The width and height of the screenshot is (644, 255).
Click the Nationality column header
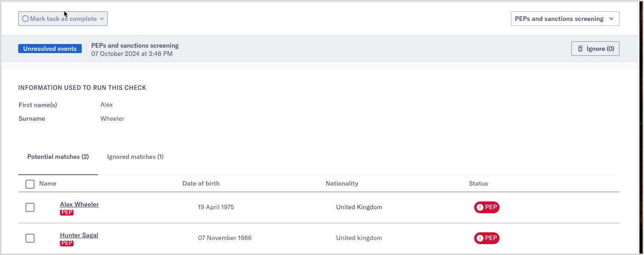click(342, 183)
